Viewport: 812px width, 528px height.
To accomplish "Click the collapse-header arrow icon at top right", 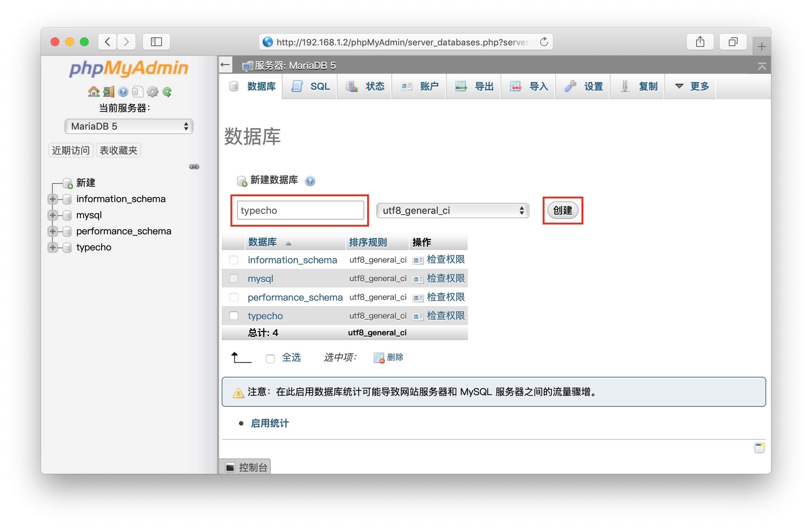I will (x=762, y=66).
